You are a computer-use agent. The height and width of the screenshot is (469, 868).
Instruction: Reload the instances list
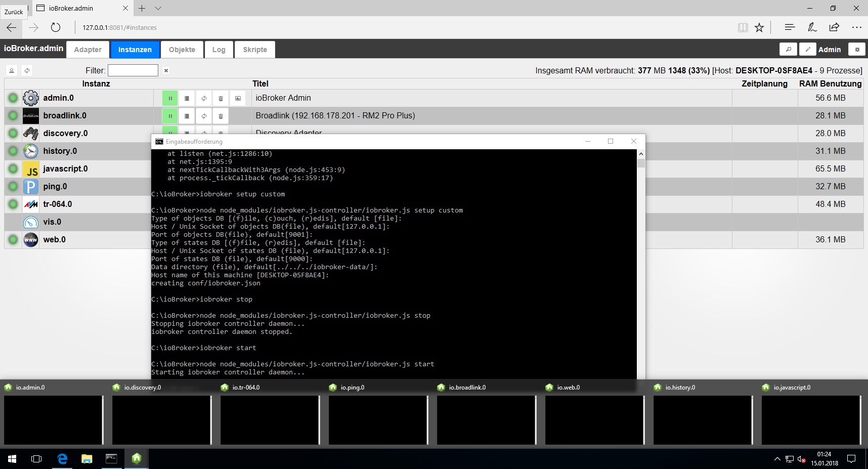pos(27,70)
